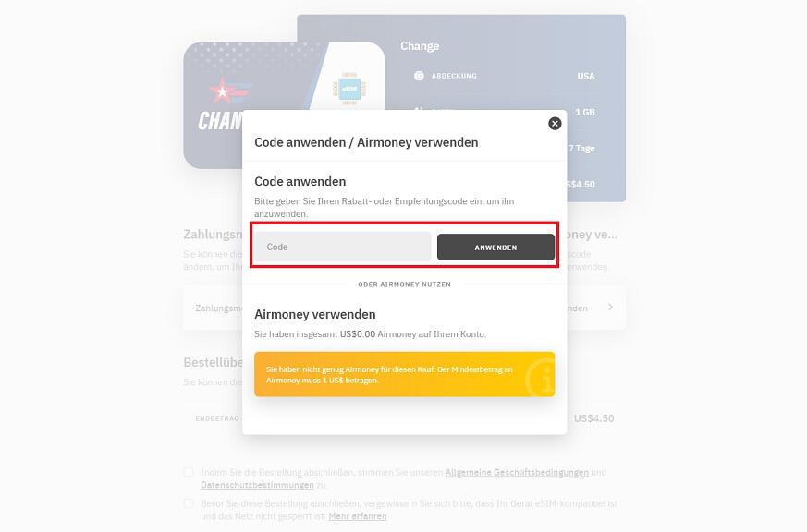This screenshot has width=807, height=532.
Task: Open the Mehr erfahren link
Action: coord(358,516)
